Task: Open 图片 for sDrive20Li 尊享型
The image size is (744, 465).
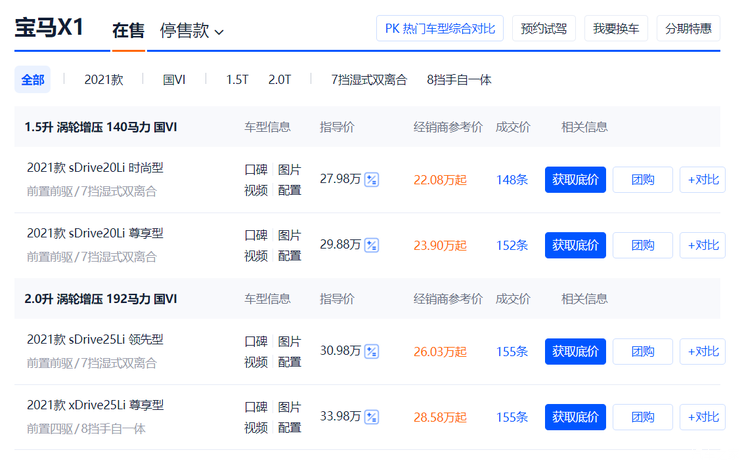Action: click(289, 235)
